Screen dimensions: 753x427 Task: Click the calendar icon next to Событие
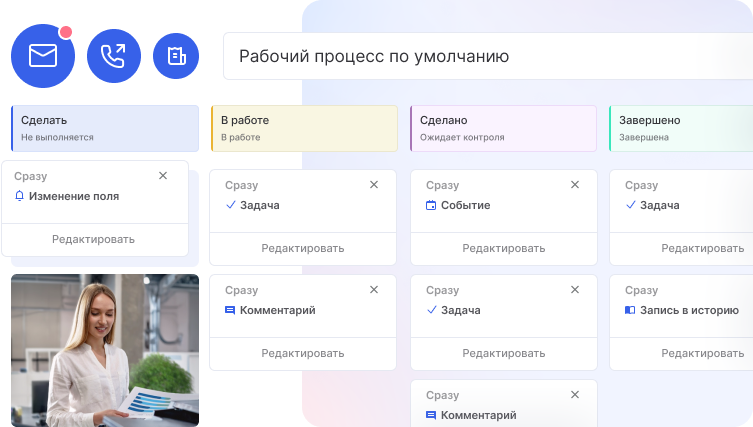coord(431,205)
